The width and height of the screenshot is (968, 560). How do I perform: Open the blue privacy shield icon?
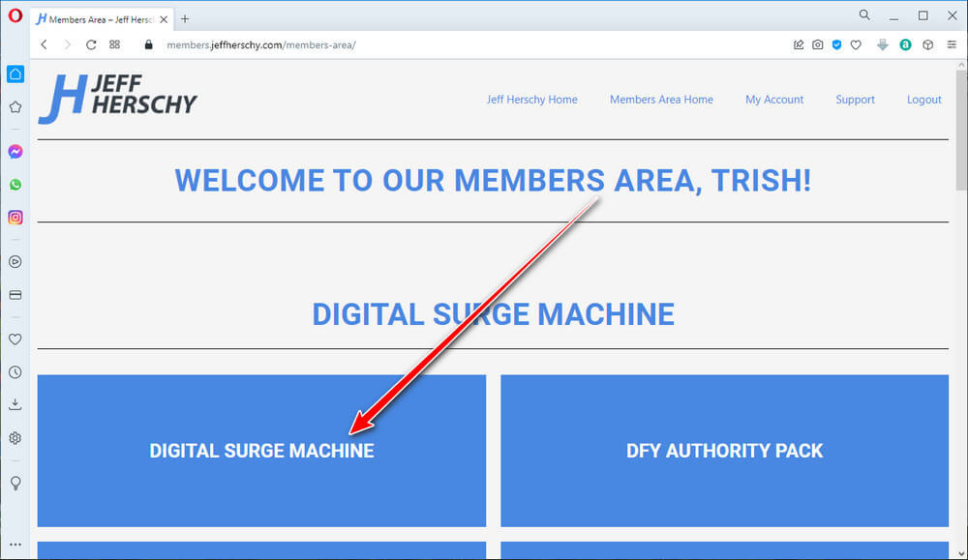coord(836,44)
